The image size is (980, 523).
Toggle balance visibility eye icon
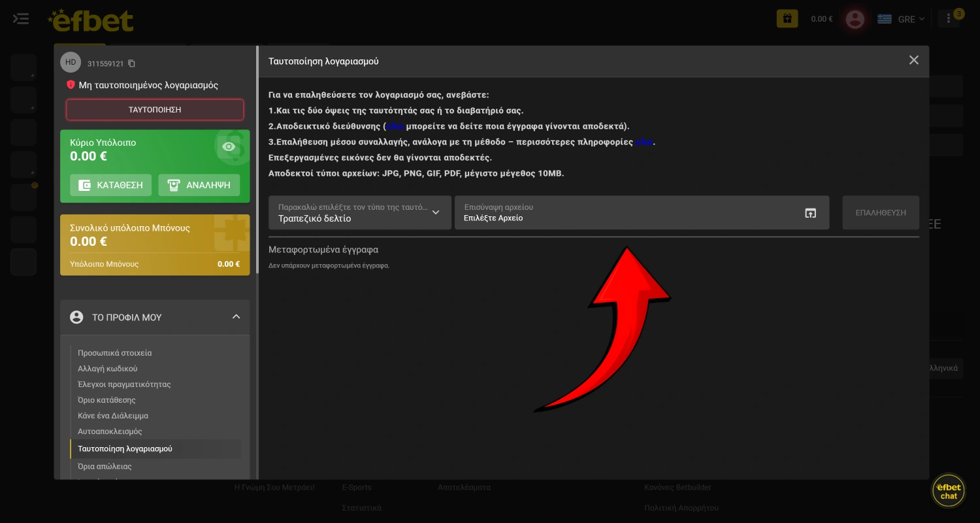point(229,146)
